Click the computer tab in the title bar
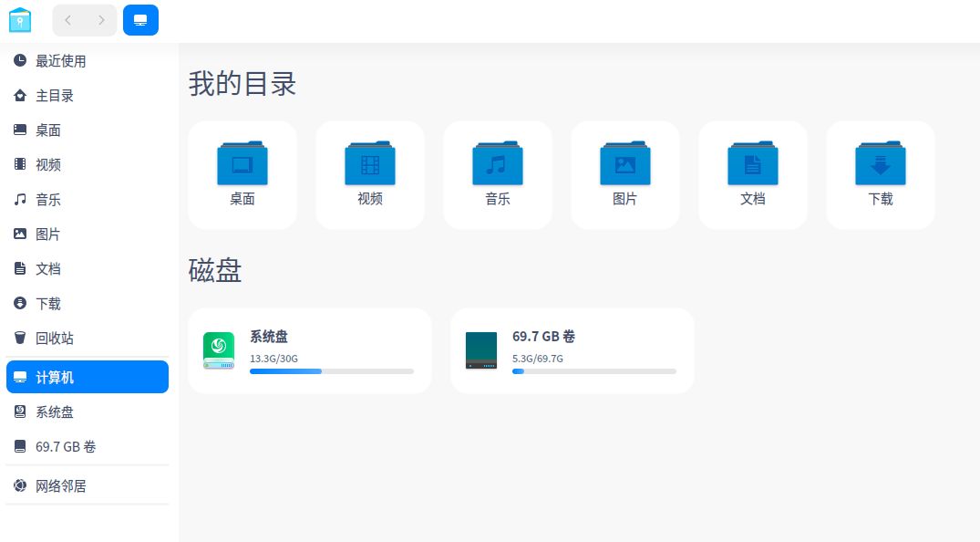This screenshot has width=980, height=542. click(x=140, y=19)
